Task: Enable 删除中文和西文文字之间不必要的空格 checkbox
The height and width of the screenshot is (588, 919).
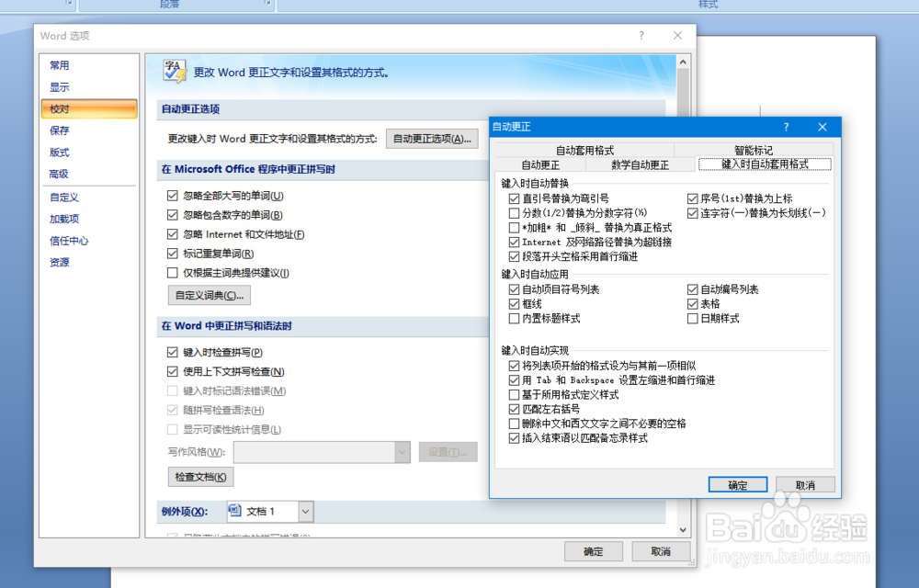Action: click(514, 424)
